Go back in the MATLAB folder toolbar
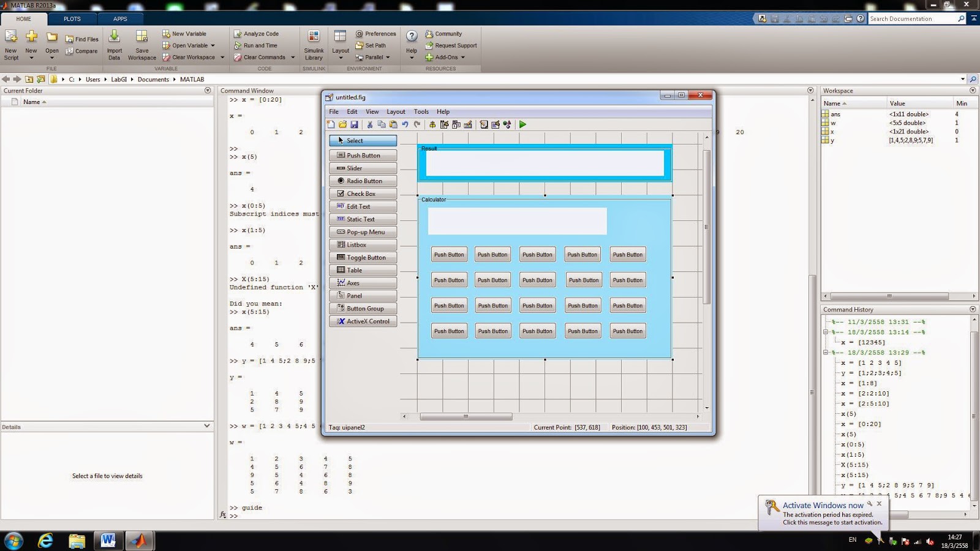980x551 pixels. click(x=6, y=79)
